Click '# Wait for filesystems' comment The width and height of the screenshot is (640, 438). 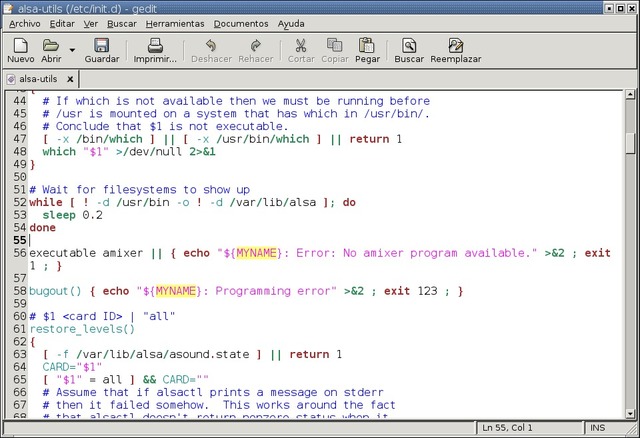click(140, 190)
